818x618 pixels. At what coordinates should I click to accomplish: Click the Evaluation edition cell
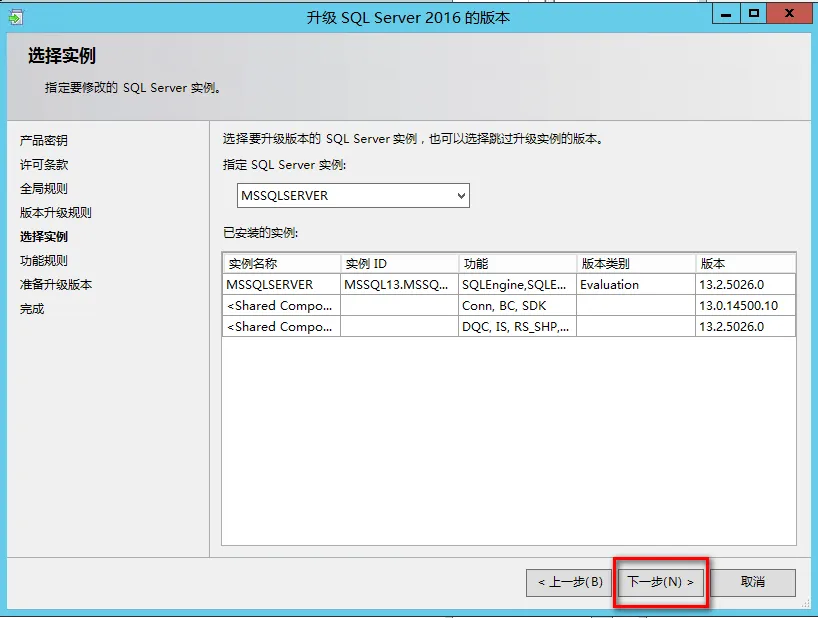tap(636, 284)
